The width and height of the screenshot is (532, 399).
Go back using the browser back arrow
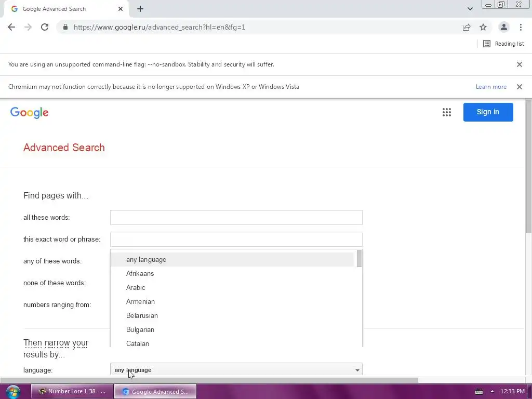click(11, 27)
